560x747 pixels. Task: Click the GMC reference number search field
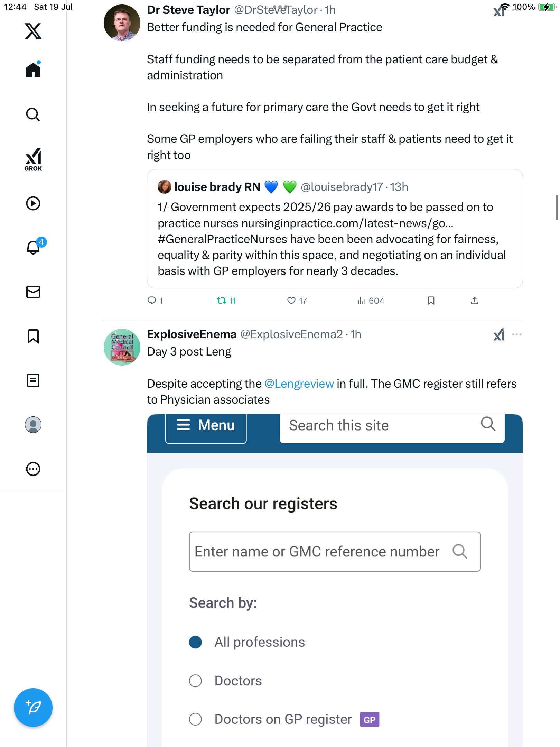coord(335,552)
